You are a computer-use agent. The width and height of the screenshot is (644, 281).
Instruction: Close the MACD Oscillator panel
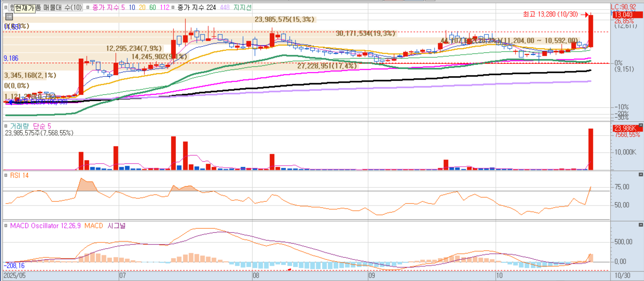641,225
